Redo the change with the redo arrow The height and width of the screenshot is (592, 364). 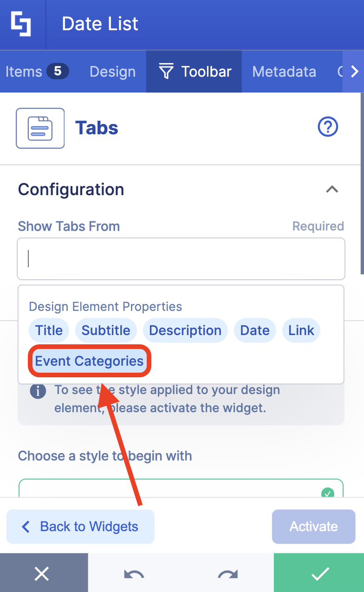[227, 573]
